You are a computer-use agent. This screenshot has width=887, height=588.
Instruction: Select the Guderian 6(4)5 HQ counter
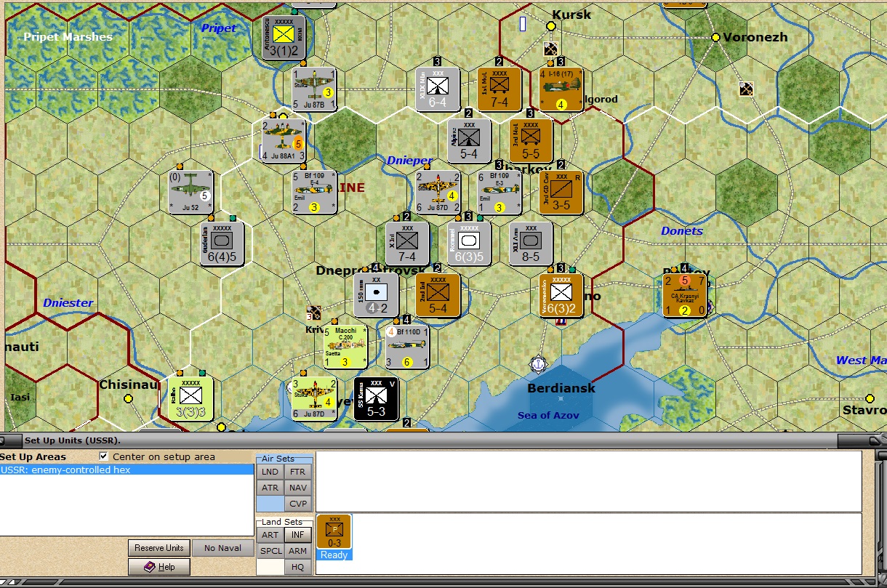tap(222, 243)
